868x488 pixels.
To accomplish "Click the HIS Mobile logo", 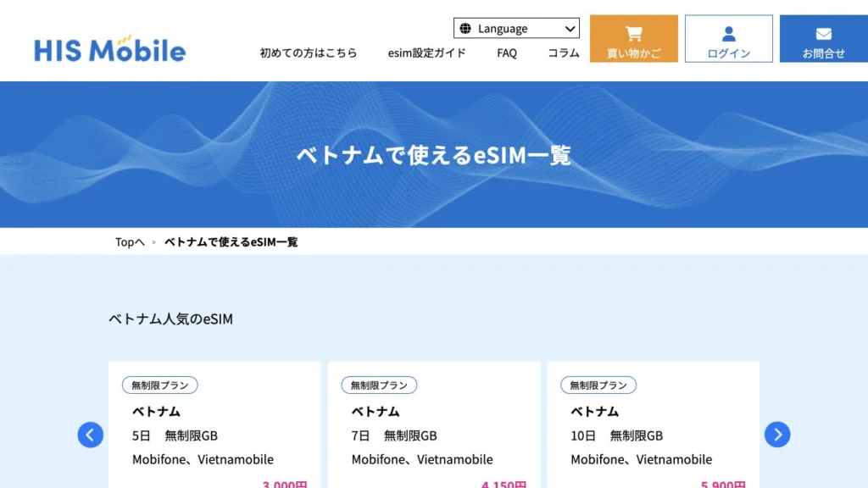I will click(109, 48).
